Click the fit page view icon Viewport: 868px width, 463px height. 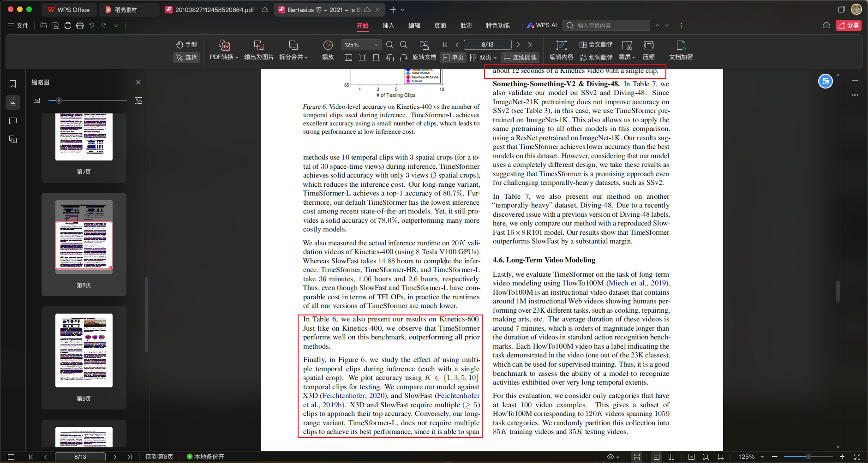[362, 58]
